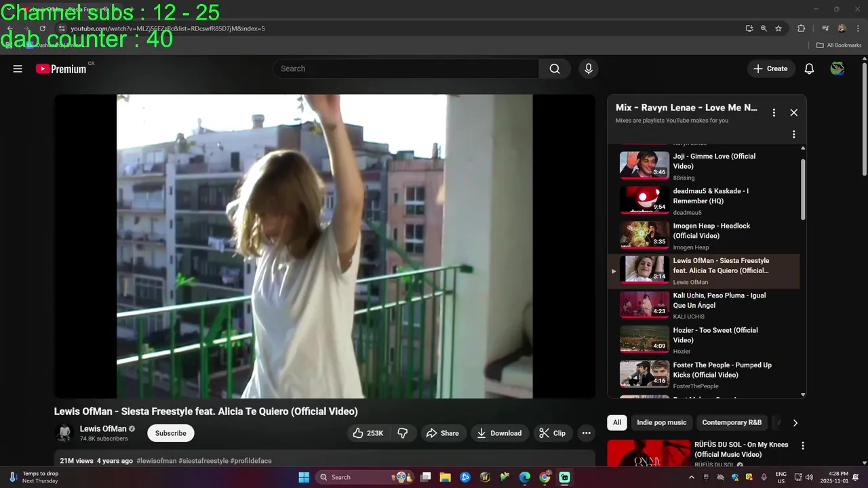Open the Mix playlist header options menu
Screen dimensions: 868x488
click(x=774, y=113)
